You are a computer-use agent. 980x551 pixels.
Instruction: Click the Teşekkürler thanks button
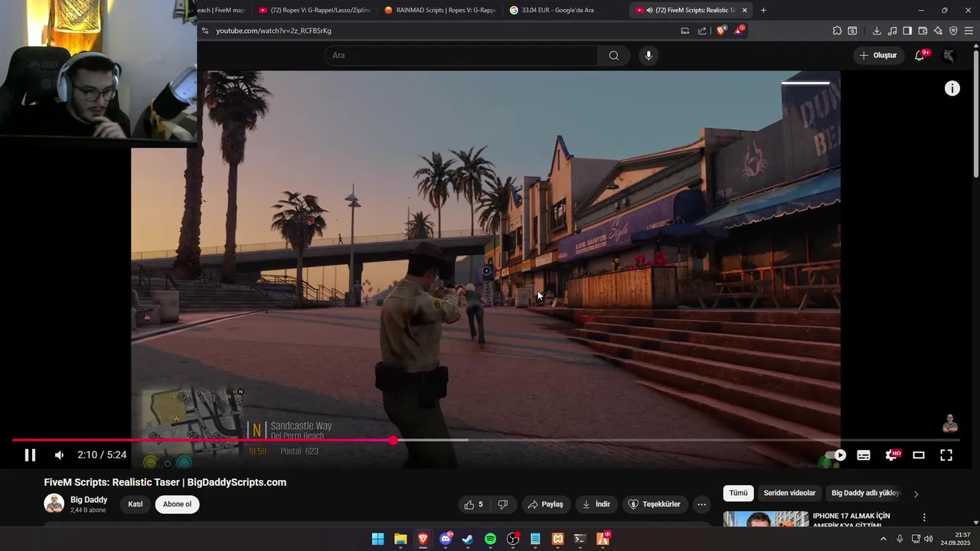tap(655, 504)
